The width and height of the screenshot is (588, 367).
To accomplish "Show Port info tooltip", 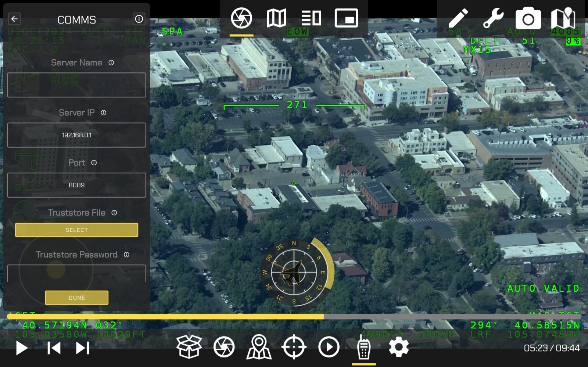I will (x=94, y=163).
